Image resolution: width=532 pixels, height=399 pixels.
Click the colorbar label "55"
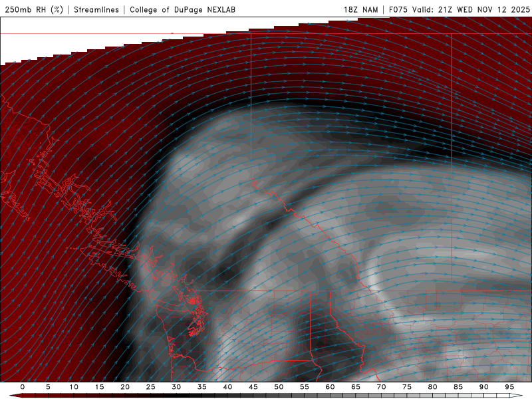(305, 387)
